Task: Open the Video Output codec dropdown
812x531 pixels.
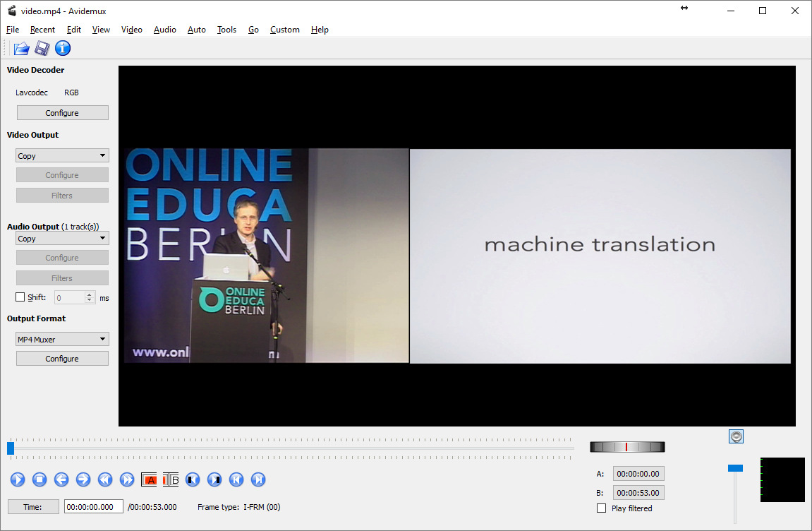Action: pyautogui.click(x=62, y=155)
